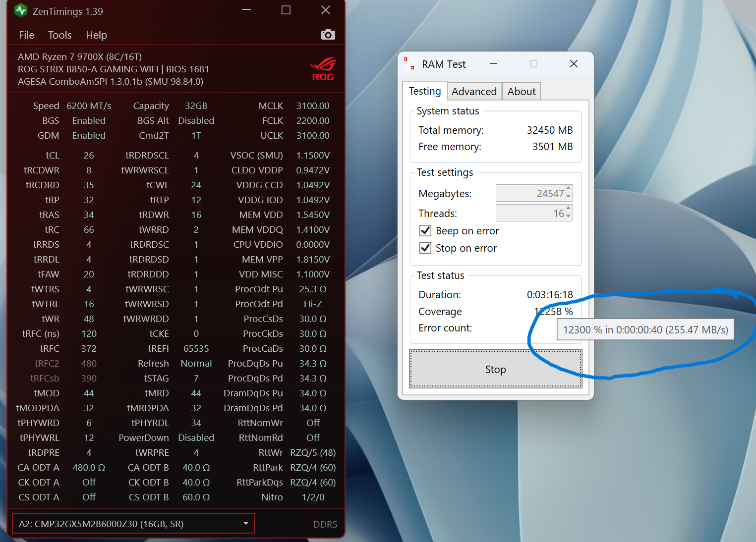
Task: Click the ROG STRIX B850-A motherboard BIOS line
Action: click(114, 69)
